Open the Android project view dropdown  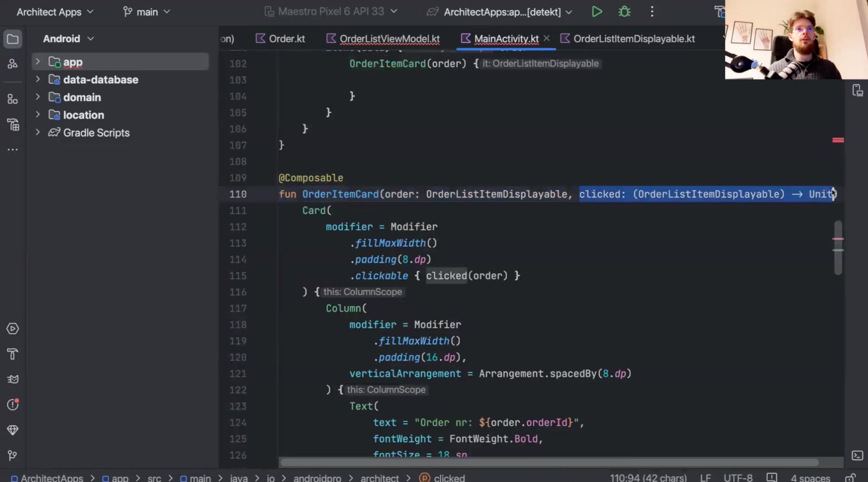(68, 39)
